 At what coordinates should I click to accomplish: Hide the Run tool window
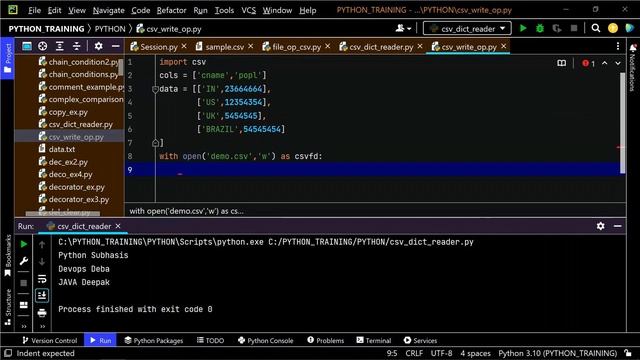(x=618, y=226)
